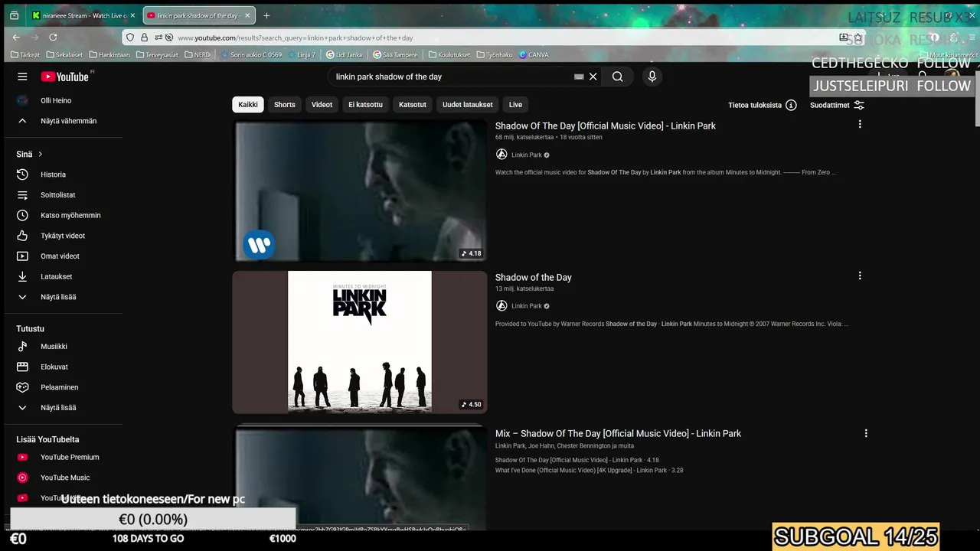
Task: Clear the search box with the X
Action: (x=593, y=77)
